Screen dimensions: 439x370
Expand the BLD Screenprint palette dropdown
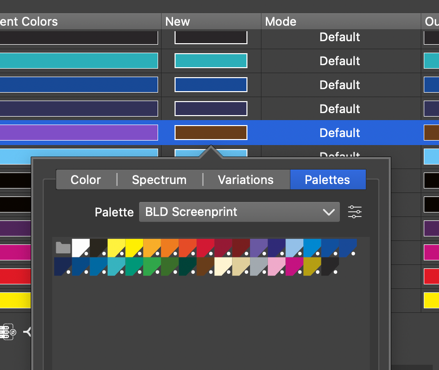pos(239,212)
